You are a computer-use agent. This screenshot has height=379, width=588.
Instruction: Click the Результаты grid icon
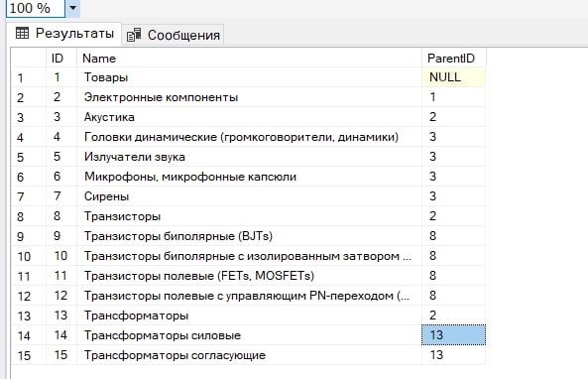(x=22, y=33)
